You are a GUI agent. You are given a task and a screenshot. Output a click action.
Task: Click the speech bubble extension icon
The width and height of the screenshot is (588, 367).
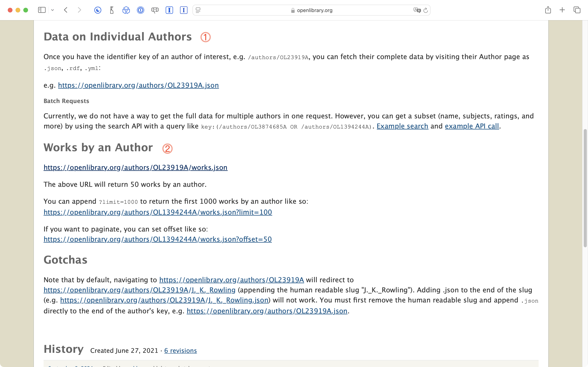pos(155,10)
